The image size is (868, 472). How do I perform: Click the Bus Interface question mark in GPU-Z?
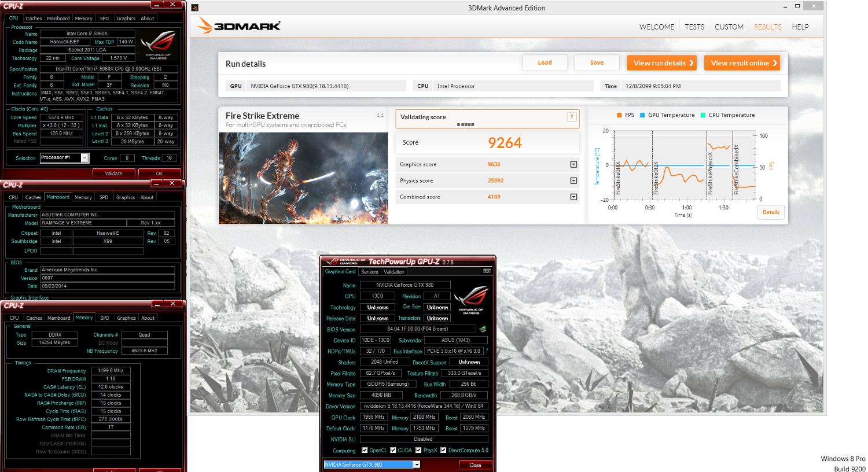pos(486,351)
